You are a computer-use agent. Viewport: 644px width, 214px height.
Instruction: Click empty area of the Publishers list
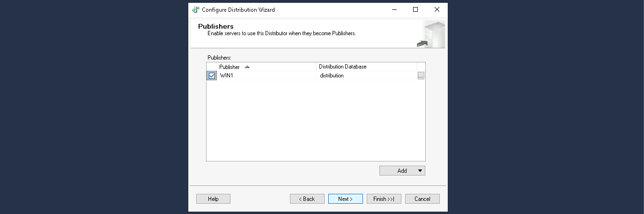(x=315, y=122)
